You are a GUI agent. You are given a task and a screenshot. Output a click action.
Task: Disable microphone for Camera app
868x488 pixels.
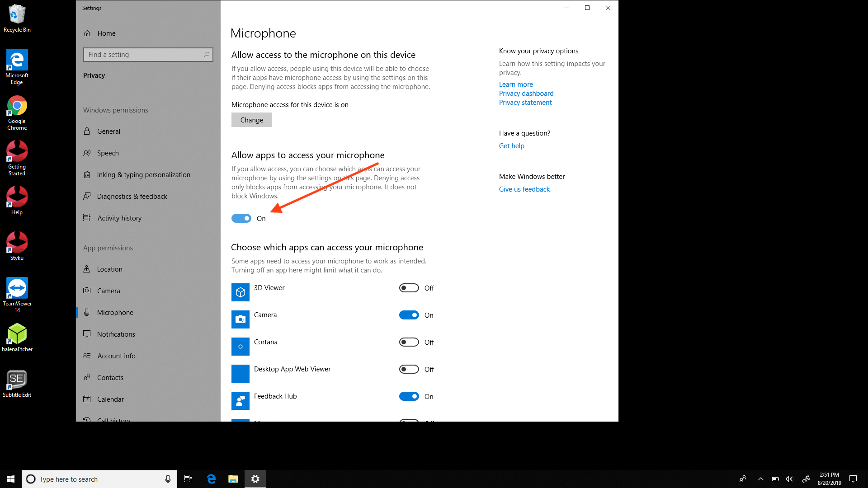[409, 315]
